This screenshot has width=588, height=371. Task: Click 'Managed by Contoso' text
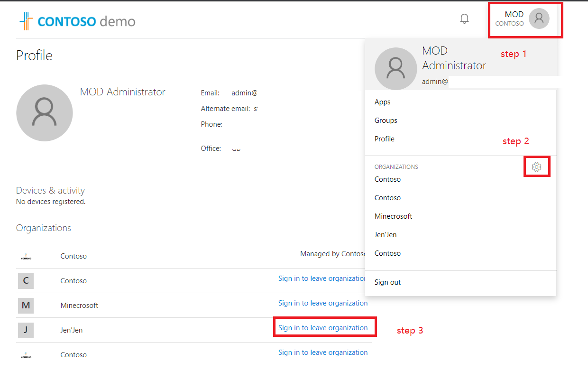click(333, 254)
